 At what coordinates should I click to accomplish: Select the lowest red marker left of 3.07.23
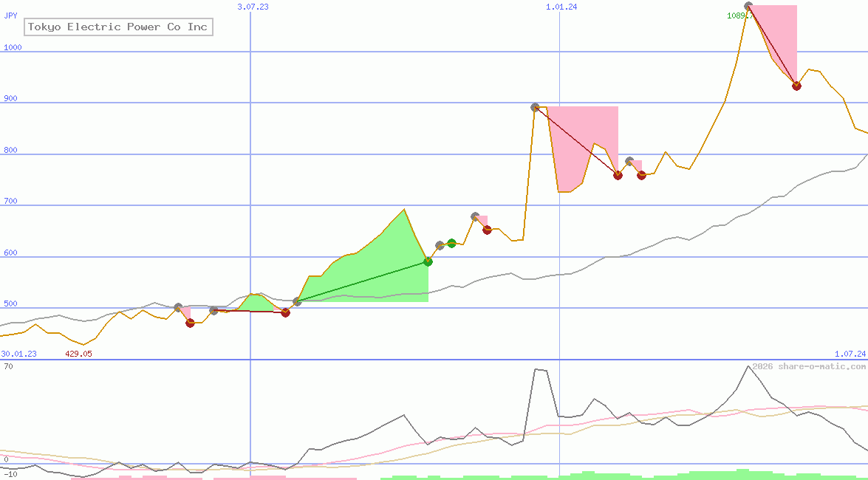tap(190, 323)
